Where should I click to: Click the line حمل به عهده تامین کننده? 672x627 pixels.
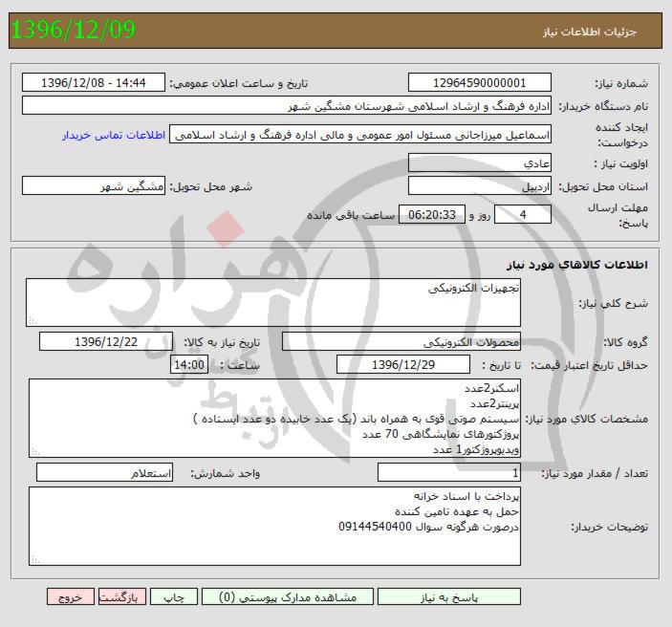[457, 511]
